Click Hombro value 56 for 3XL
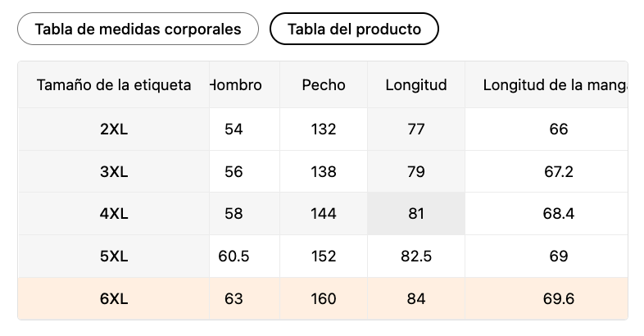This screenshot has width=644, height=336. click(234, 171)
